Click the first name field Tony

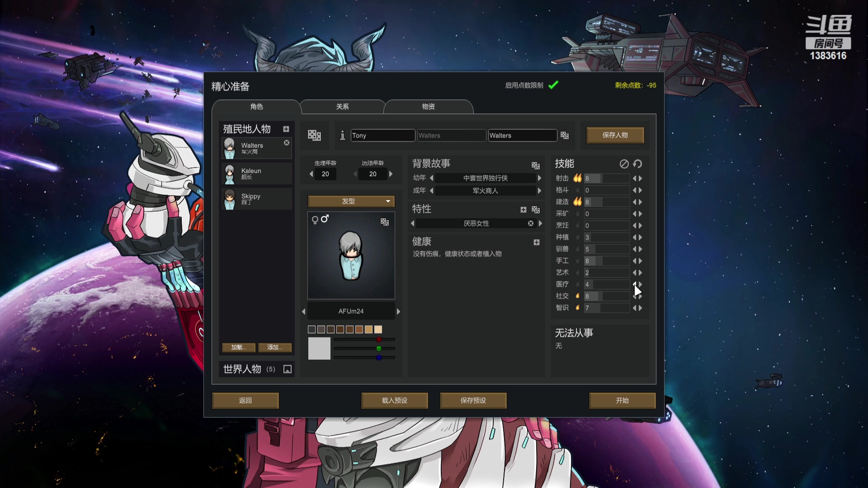click(x=383, y=136)
